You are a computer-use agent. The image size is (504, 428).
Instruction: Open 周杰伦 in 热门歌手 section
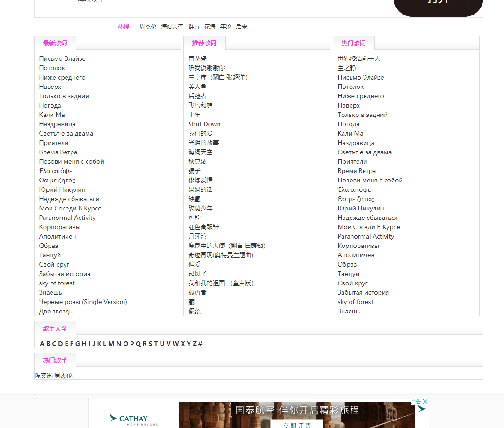(63, 376)
